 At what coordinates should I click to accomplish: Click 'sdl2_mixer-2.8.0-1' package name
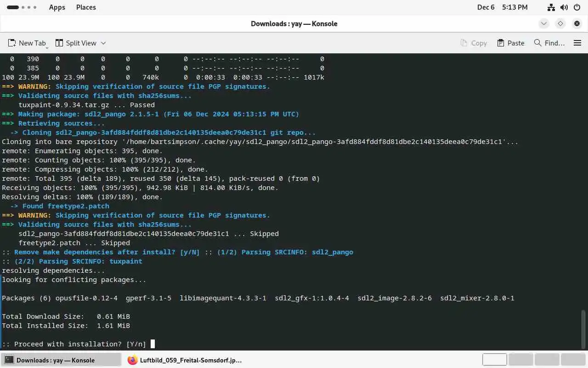coord(477,298)
